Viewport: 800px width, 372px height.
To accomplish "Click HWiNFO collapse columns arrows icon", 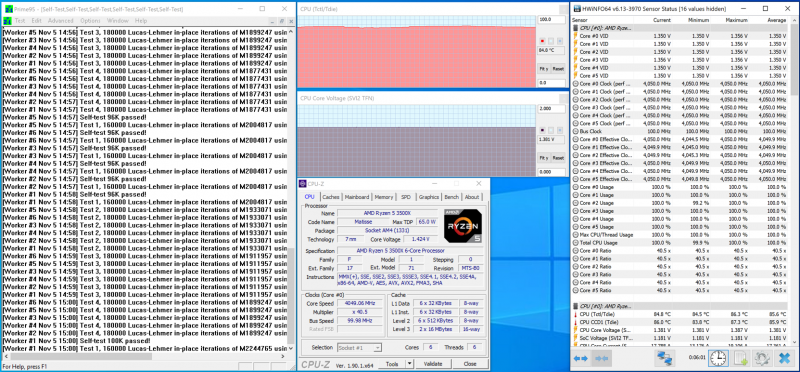I will (601, 359).
